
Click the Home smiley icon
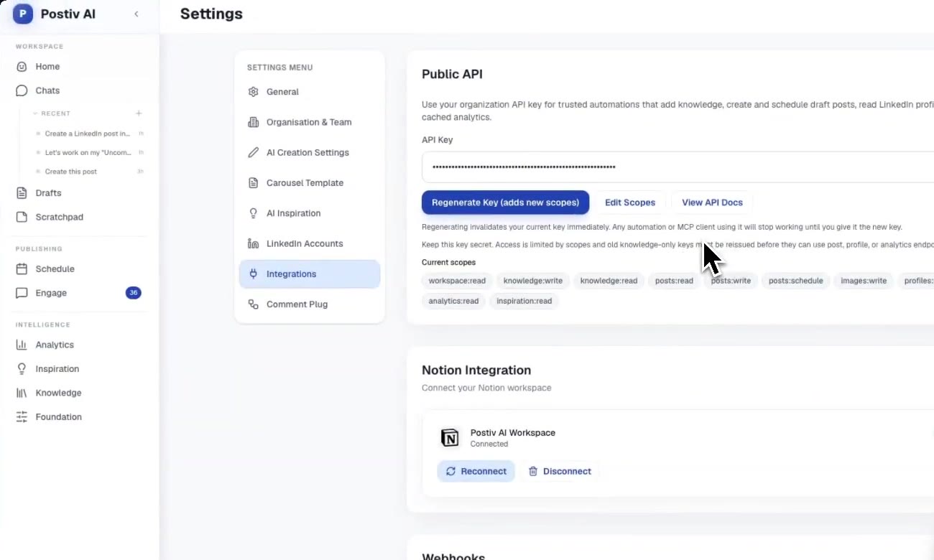click(22, 66)
